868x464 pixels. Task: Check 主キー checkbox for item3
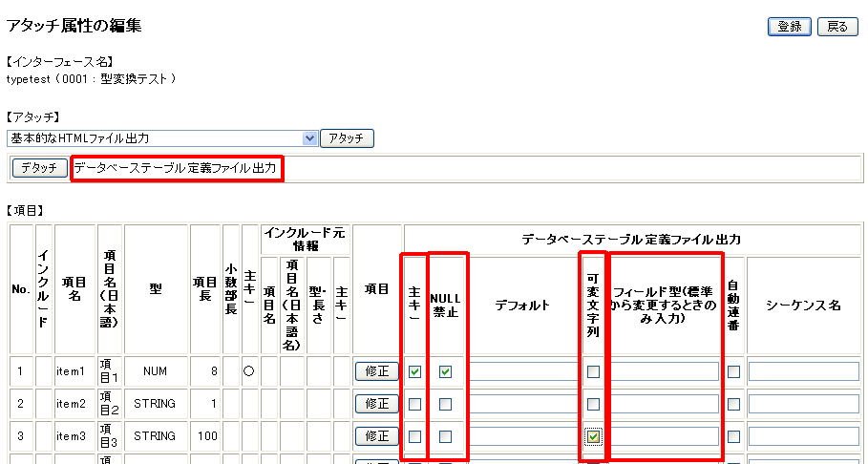[x=414, y=436]
